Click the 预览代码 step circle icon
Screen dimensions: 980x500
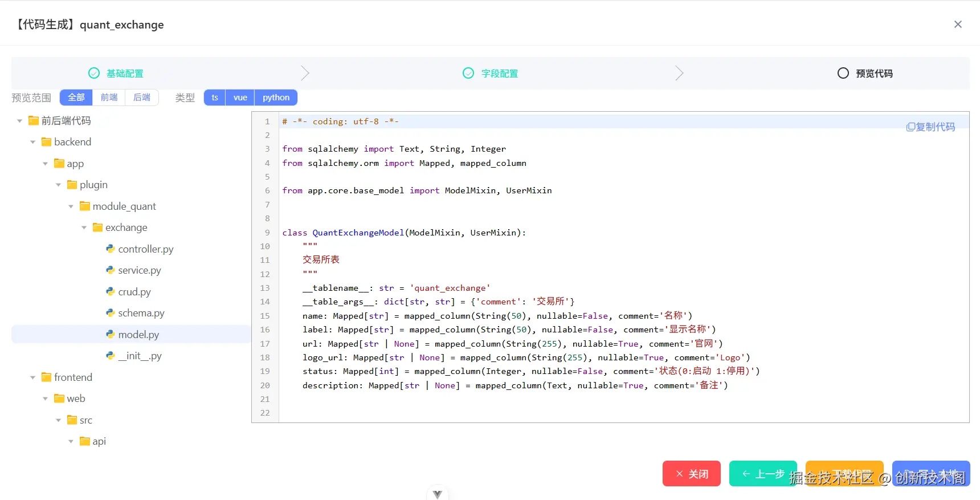point(843,73)
